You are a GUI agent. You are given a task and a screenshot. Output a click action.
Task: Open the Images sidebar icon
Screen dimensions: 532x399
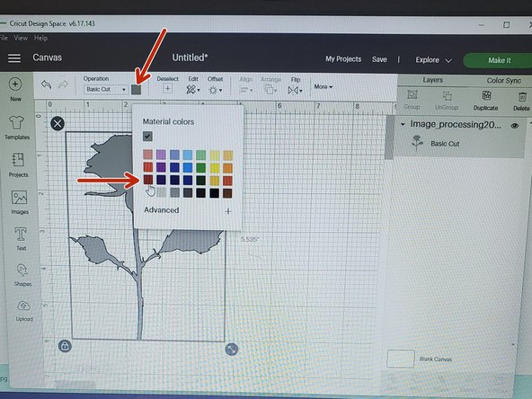coord(19,197)
